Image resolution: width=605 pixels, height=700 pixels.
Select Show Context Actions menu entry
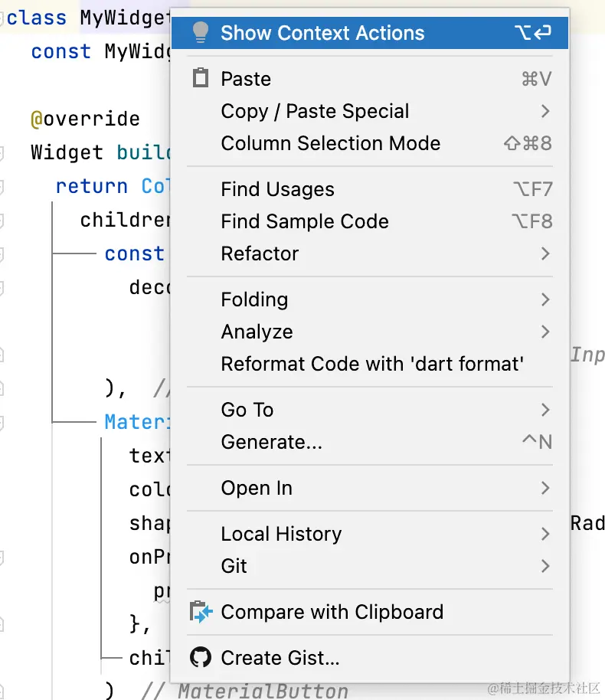pos(370,33)
